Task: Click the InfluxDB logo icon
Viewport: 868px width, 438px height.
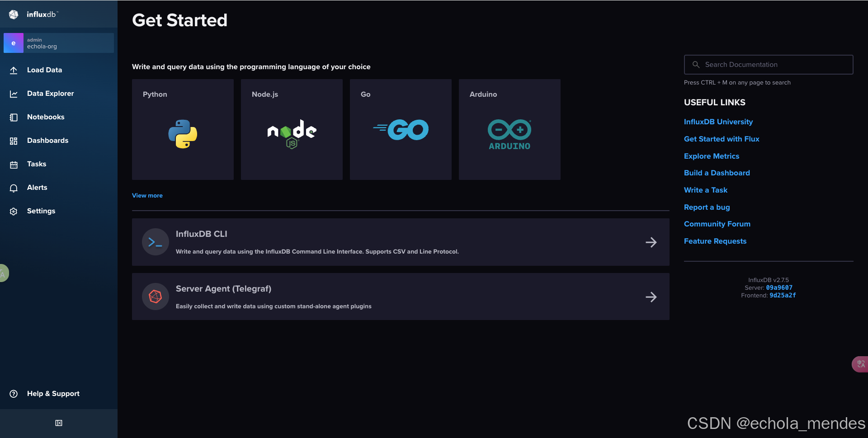Action: [x=14, y=14]
